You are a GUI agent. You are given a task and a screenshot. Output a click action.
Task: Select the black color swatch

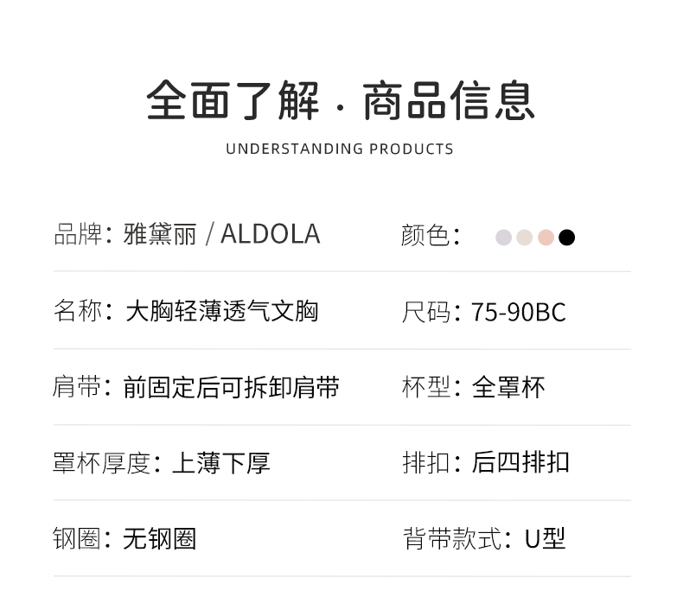tap(566, 238)
